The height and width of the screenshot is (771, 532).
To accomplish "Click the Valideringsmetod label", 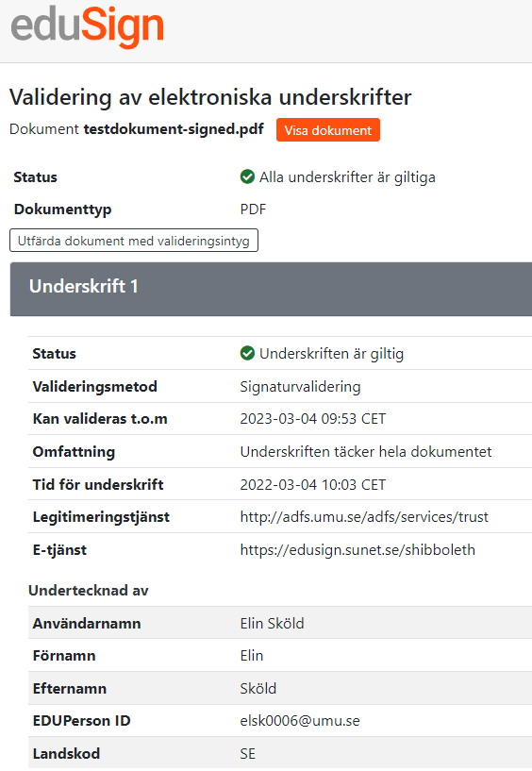I will 95,387.
